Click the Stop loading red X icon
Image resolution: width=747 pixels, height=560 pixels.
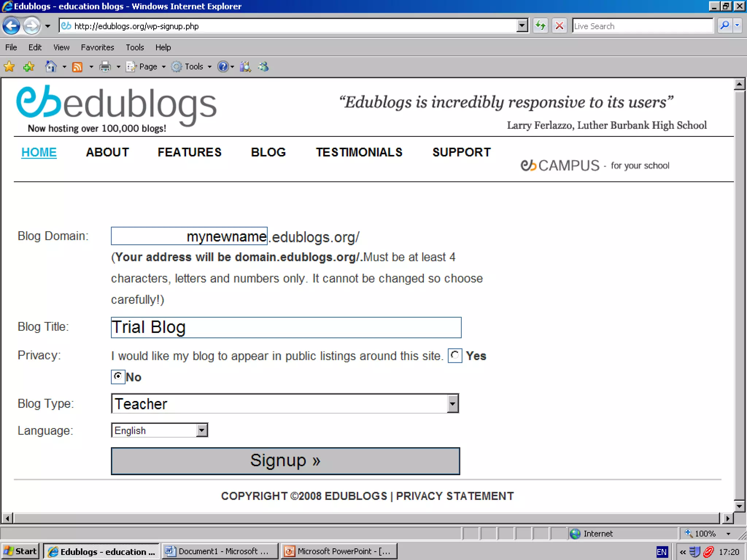coord(559,26)
